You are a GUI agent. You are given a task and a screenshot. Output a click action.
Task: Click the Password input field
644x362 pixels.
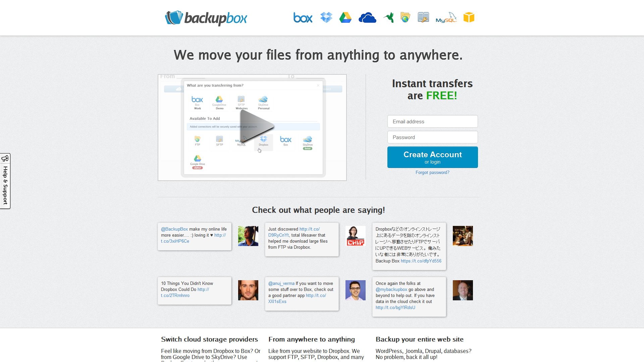point(433,137)
